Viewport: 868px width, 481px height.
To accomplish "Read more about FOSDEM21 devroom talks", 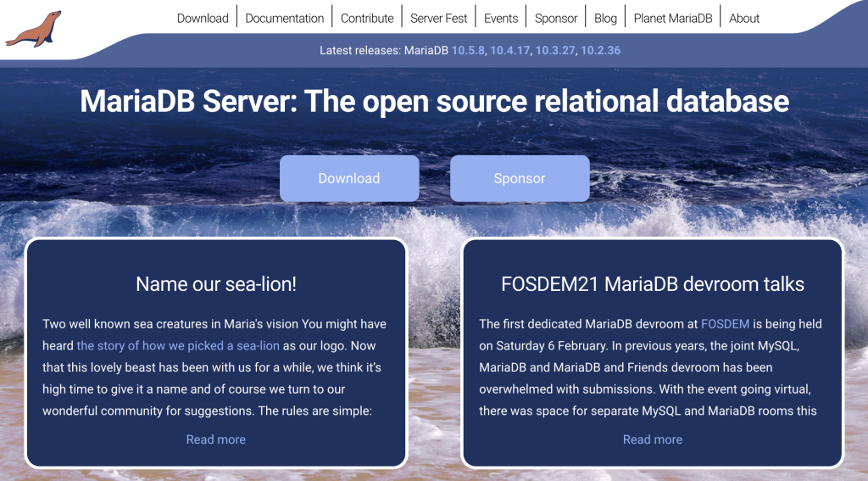I will (x=653, y=439).
